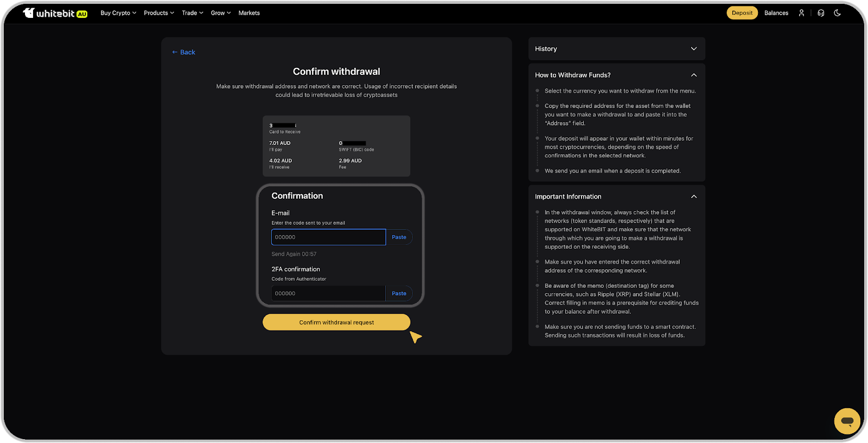Open Balances in the top bar
Screen dimensions: 868x443
coord(776,13)
